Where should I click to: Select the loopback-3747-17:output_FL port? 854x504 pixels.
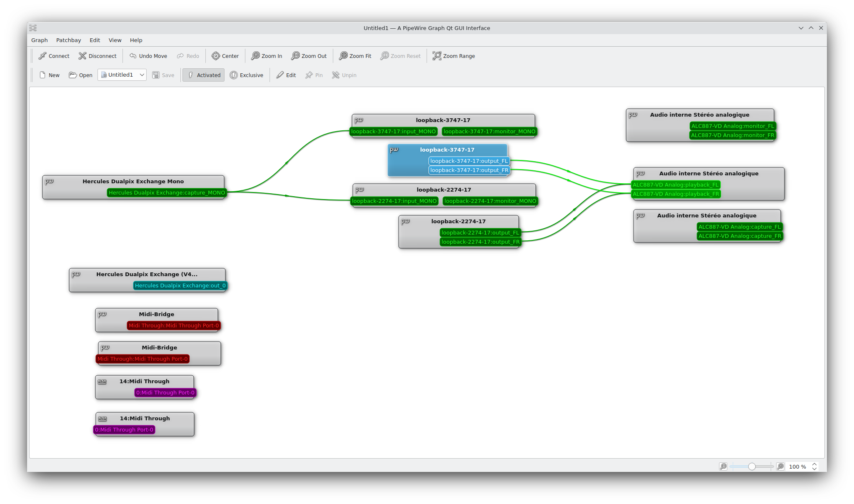pos(469,161)
